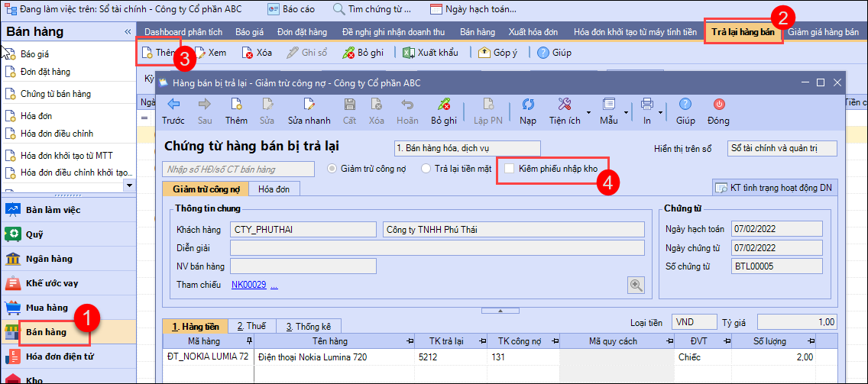
Task: Click Sửa nhanh quick edit icon
Action: 309,105
